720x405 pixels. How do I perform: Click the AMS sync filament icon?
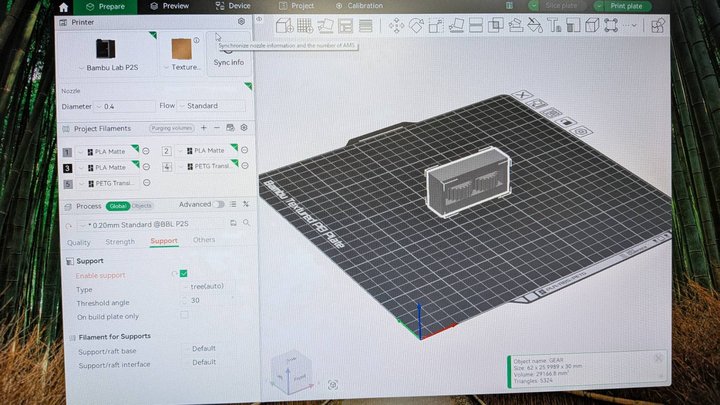pyautogui.click(x=230, y=128)
